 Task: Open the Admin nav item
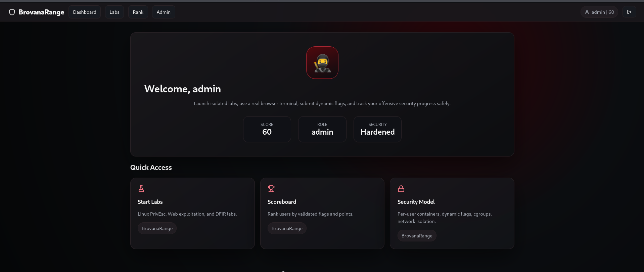[164, 12]
